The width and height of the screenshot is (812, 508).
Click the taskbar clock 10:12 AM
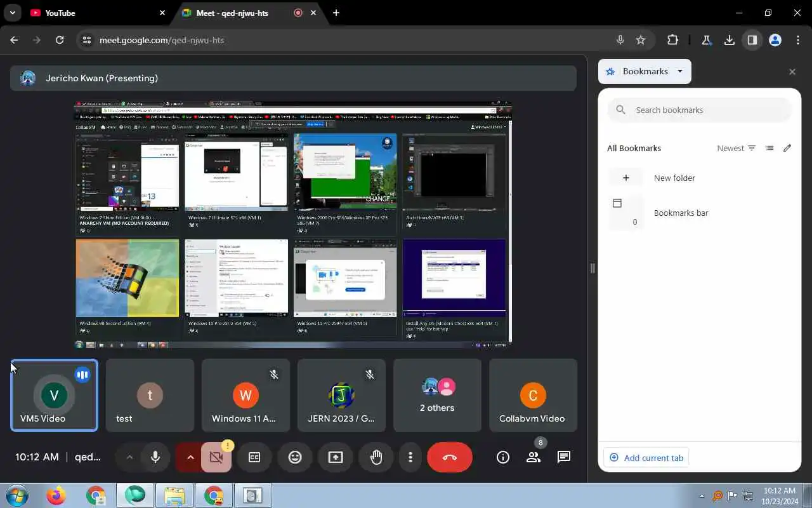click(x=780, y=496)
